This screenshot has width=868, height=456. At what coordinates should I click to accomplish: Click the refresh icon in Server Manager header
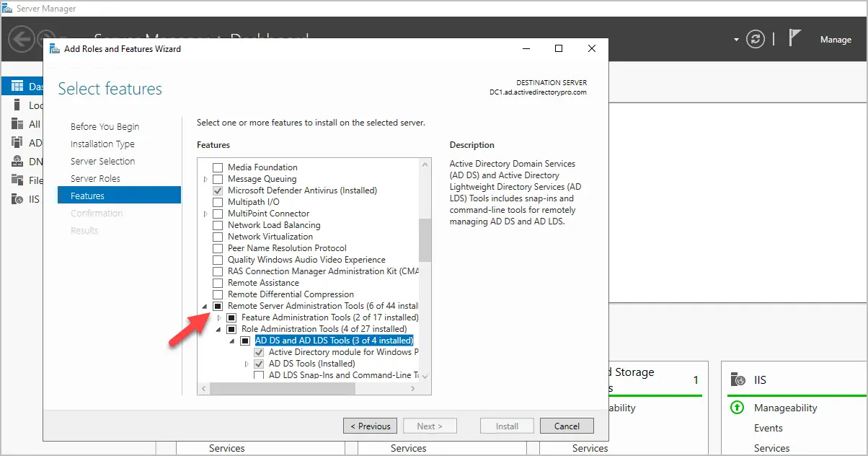tap(755, 39)
